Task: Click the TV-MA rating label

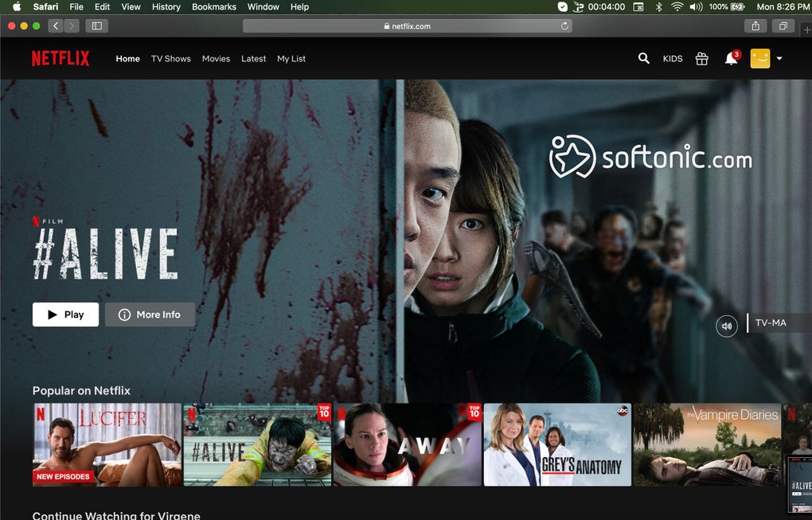Action: tap(771, 323)
